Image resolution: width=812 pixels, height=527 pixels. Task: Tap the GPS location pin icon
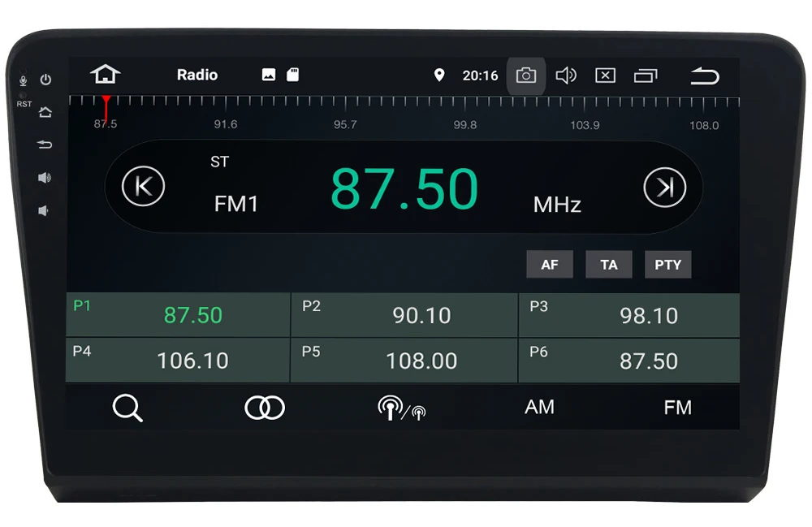pyautogui.click(x=439, y=75)
